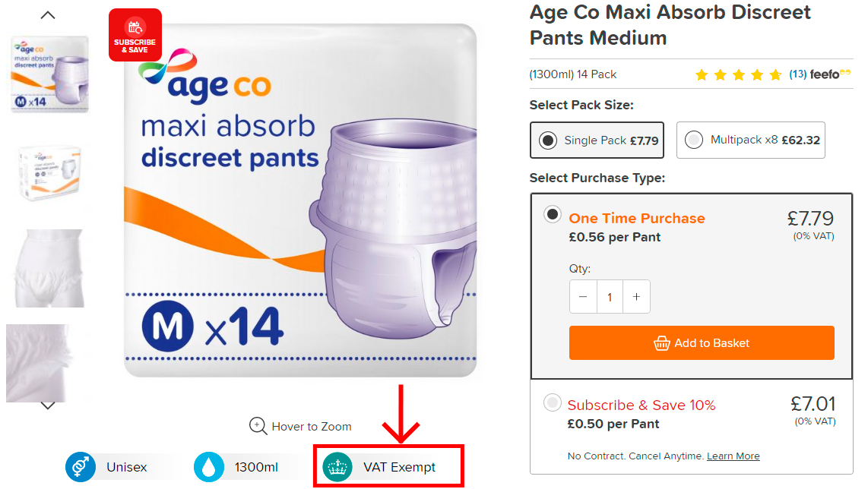Click the red Subscribe & Save badge
The width and height of the screenshot is (868, 489).
[135, 34]
